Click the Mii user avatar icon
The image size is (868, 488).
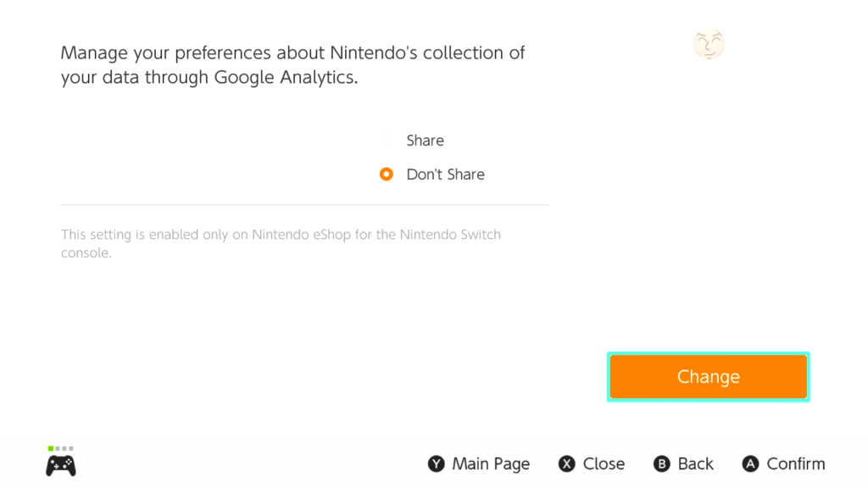click(709, 44)
